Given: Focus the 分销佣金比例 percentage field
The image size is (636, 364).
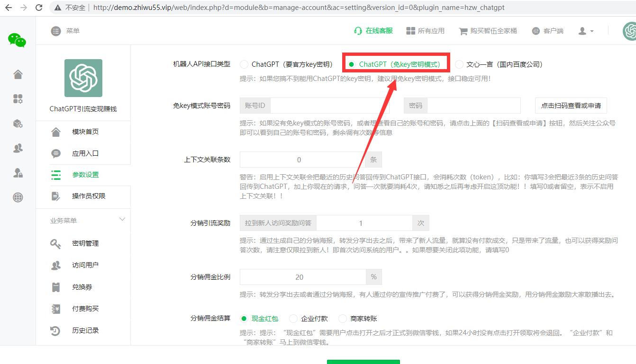Looking at the screenshot, I should tap(303, 277).
